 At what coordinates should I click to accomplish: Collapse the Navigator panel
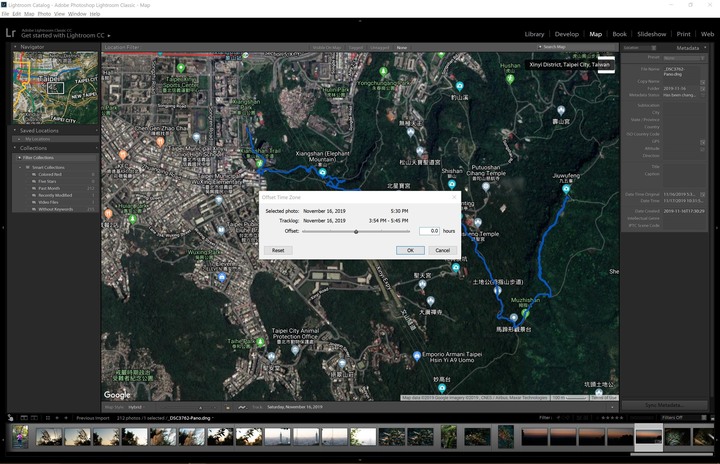pos(15,46)
